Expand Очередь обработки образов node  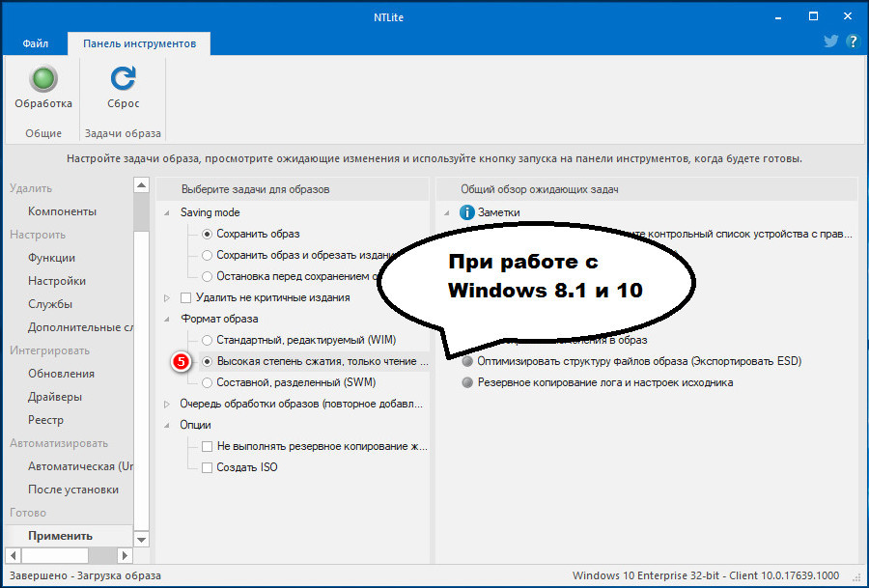point(167,404)
